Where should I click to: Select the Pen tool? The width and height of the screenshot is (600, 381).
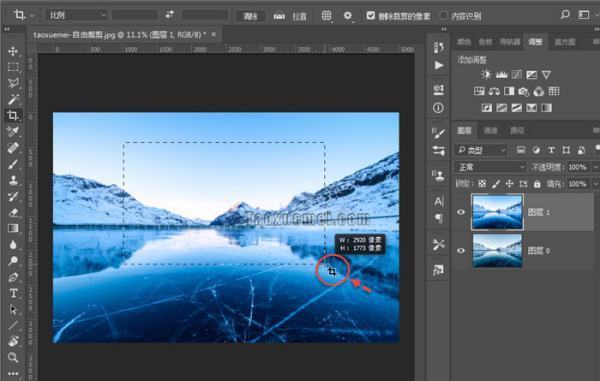pos(13,277)
